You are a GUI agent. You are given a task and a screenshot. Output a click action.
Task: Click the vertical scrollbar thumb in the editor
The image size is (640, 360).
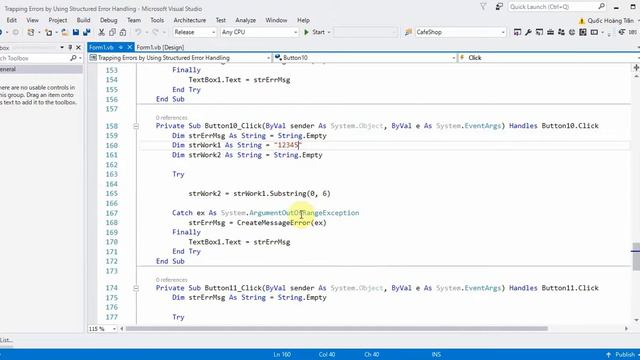coord(636,256)
